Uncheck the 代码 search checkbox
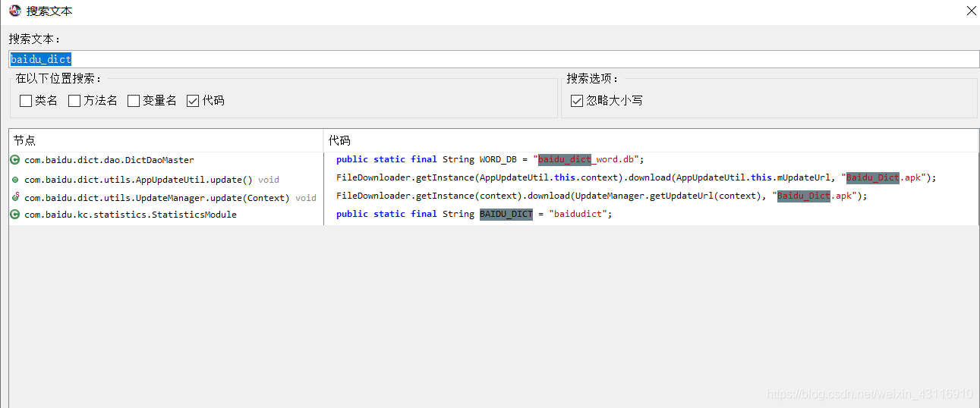The width and height of the screenshot is (980, 408). (x=193, y=100)
